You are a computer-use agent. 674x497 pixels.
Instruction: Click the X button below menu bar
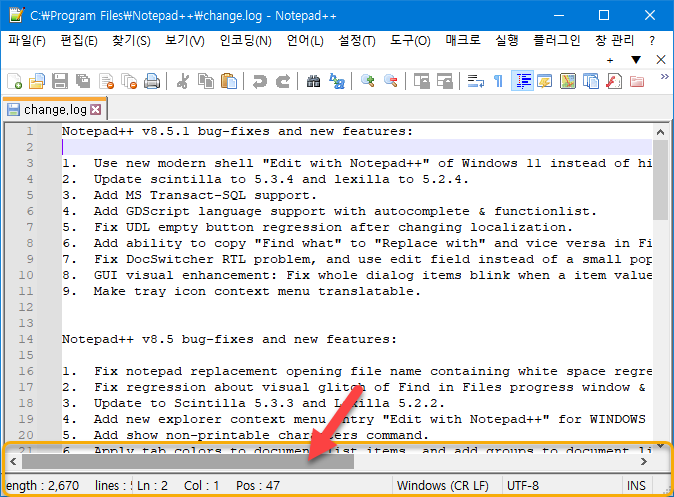[x=661, y=60]
